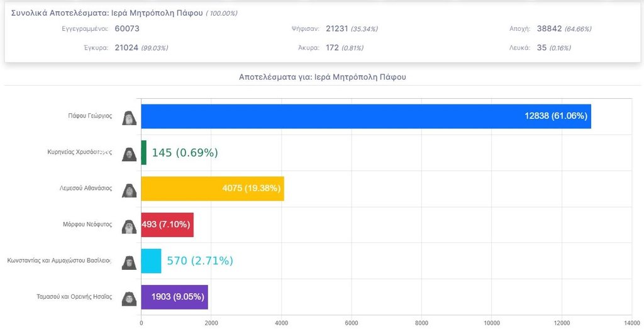Click the 12000 x-axis tick label
644x329 pixels.
(562, 323)
